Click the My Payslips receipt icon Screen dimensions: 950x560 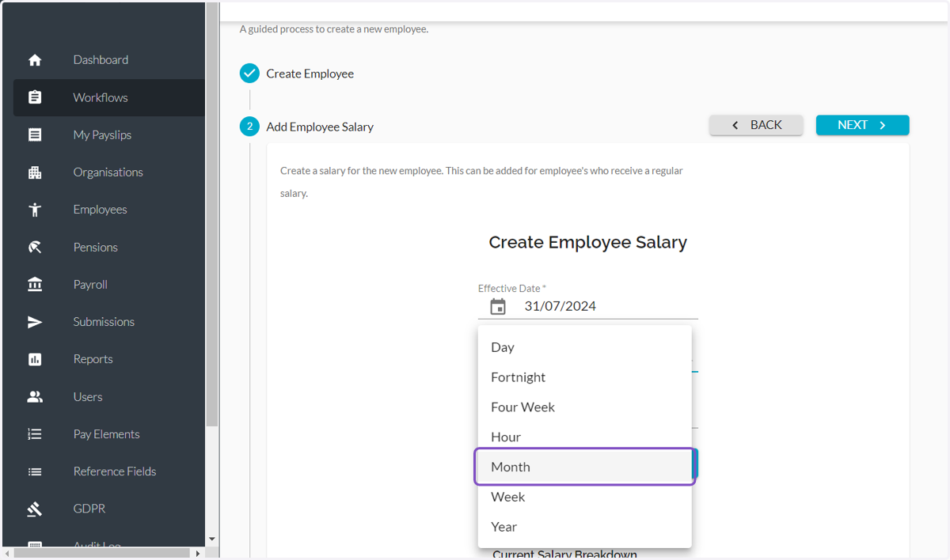(x=35, y=135)
